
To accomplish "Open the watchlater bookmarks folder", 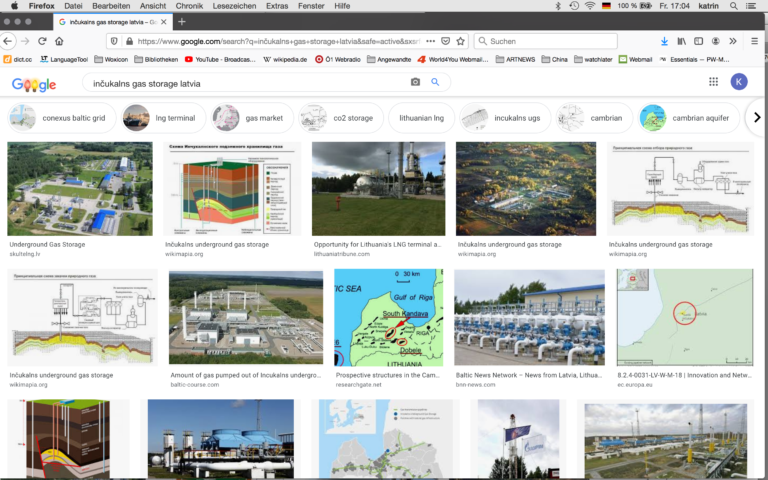I will click(593, 59).
